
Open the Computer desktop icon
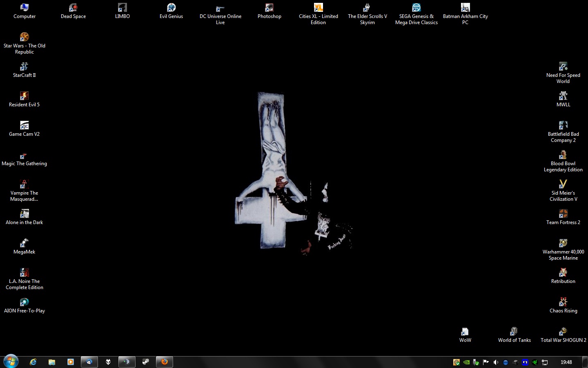24,11
